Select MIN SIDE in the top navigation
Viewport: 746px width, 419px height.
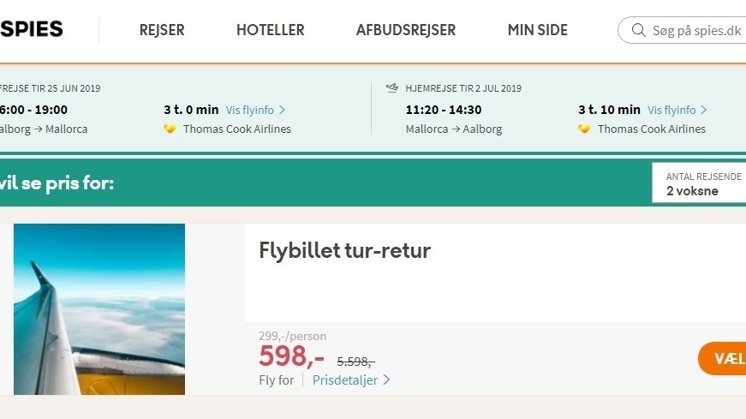tap(538, 30)
